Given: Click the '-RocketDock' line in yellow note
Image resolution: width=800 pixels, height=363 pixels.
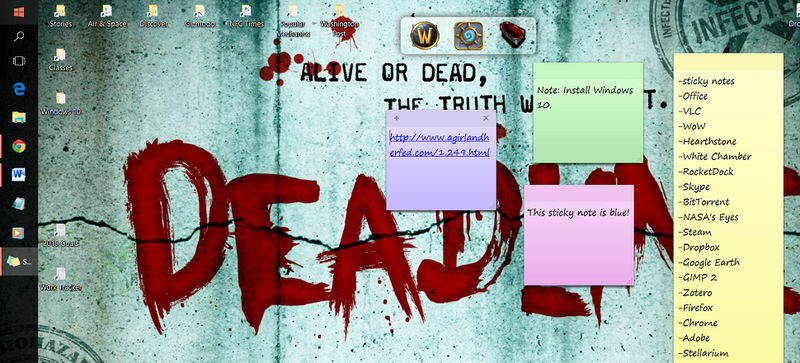Looking at the screenshot, I should pyautogui.click(x=706, y=172).
